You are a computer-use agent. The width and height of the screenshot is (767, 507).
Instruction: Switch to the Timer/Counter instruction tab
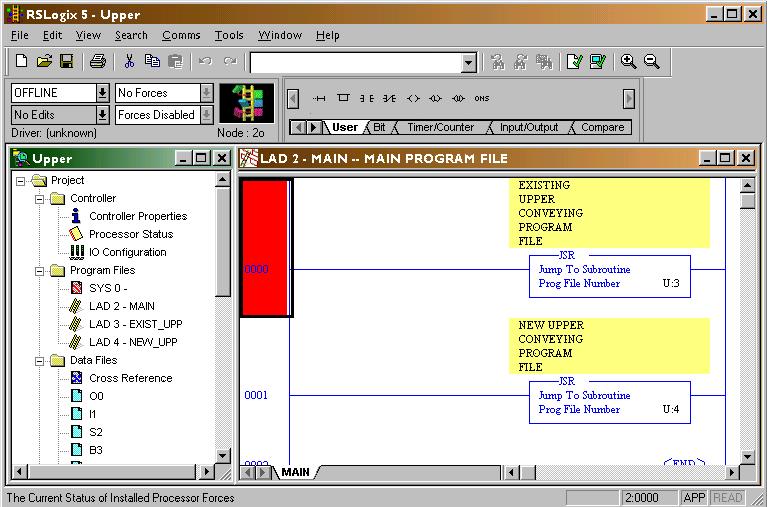tap(441, 127)
